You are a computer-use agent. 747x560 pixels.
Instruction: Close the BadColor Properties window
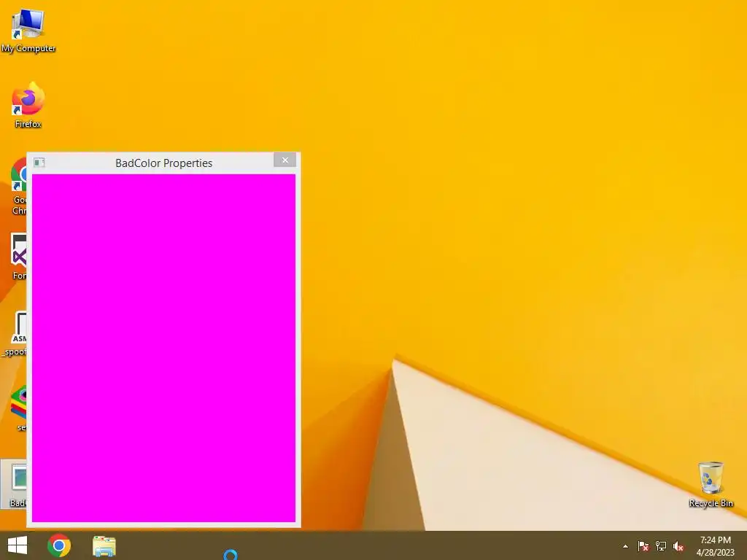click(x=285, y=160)
